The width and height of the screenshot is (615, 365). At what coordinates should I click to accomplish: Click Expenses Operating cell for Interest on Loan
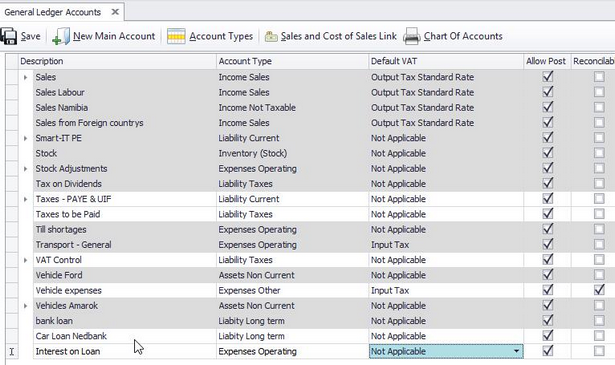click(292, 351)
